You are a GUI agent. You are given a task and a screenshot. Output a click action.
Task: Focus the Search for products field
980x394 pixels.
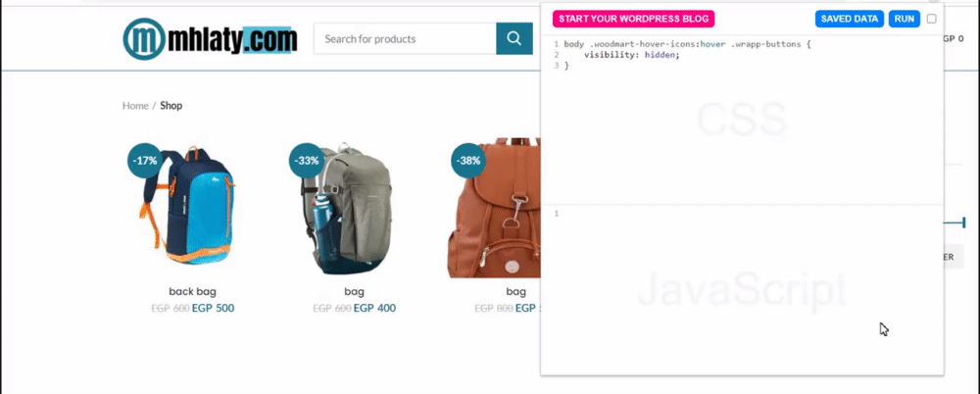405,39
